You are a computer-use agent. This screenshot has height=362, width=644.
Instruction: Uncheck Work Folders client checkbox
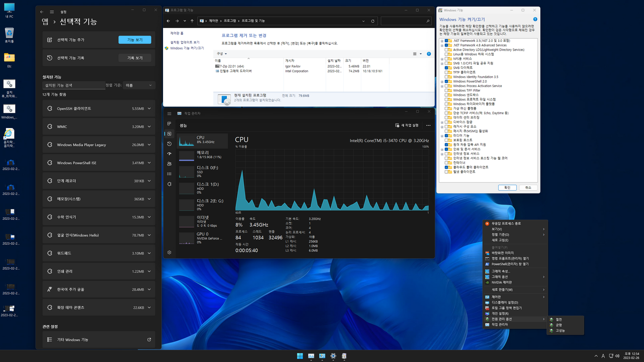click(446, 167)
